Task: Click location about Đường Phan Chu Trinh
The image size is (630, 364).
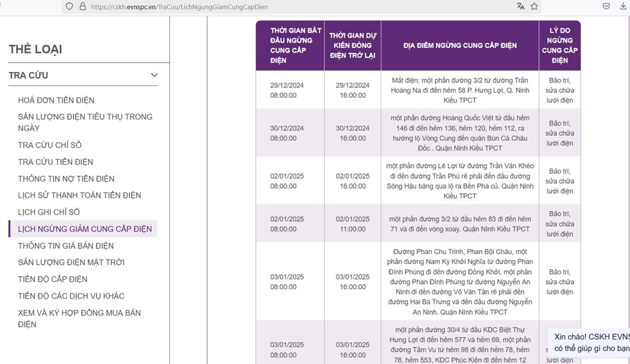Action: 460,282
